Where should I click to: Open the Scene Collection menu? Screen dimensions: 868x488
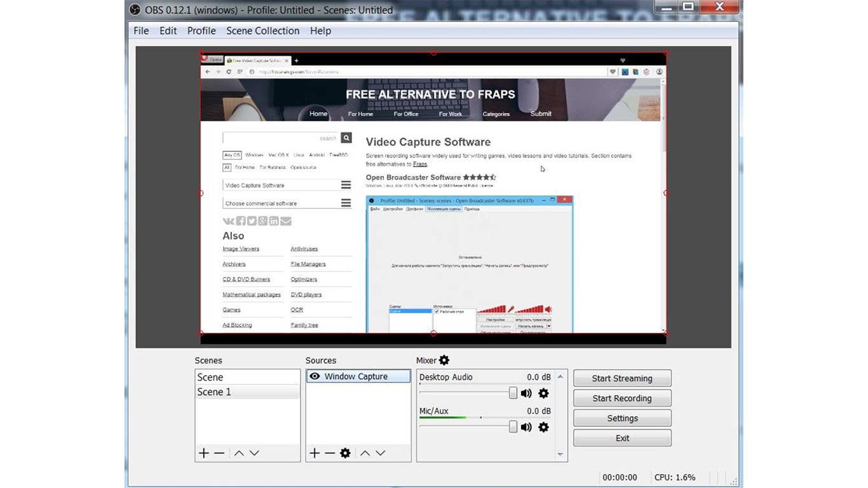262,30
